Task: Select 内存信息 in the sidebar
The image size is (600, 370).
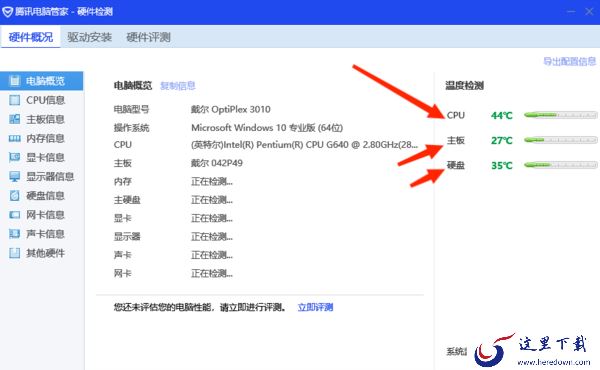Action: (41, 138)
